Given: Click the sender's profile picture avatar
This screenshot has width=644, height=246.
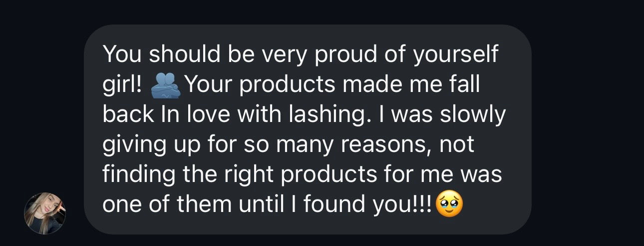Looking at the screenshot, I should point(45,213).
